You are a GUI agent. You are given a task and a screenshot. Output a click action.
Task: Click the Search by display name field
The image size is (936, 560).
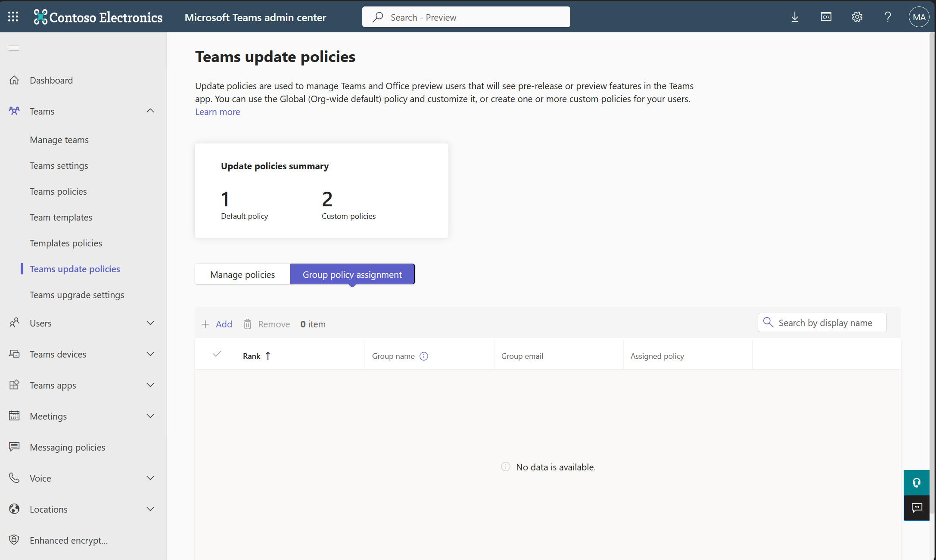pos(825,323)
